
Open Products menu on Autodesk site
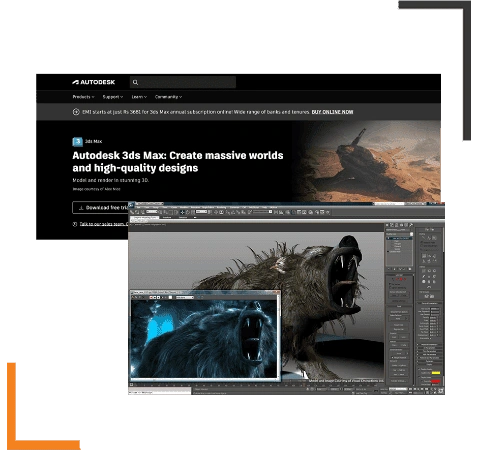(x=83, y=97)
